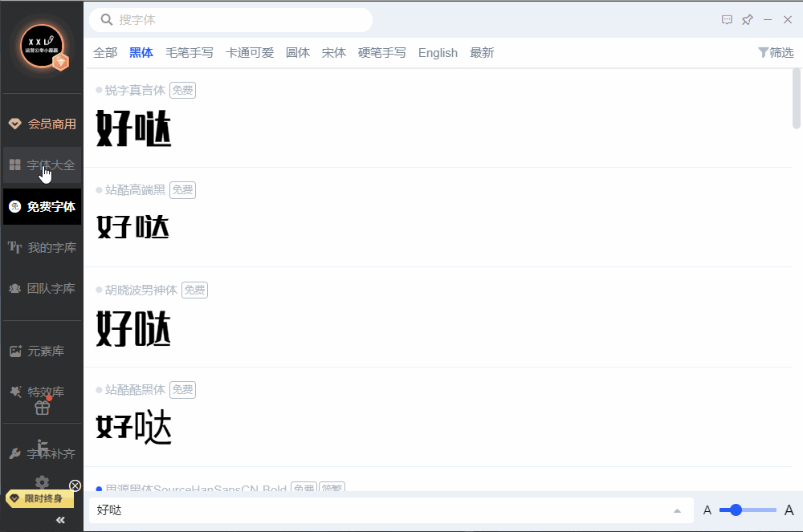Open the 筛选 filter options
803x532 pixels.
776,53
